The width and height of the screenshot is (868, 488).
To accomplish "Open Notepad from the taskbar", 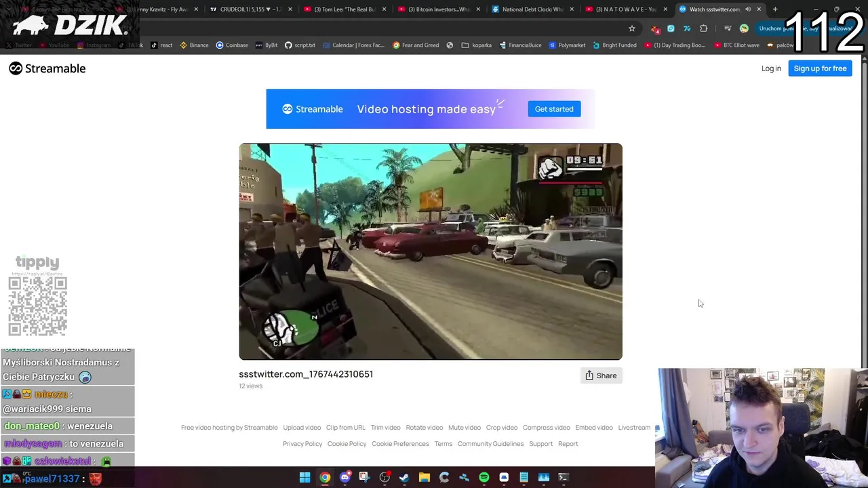I will (x=524, y=477).
